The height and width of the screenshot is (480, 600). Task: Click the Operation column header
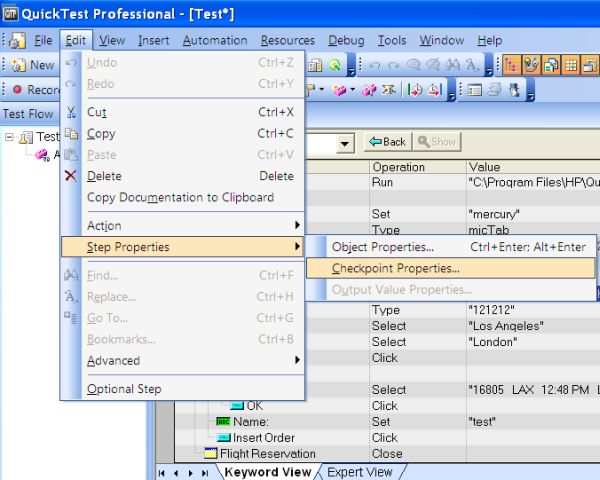(x=418, y=167)
